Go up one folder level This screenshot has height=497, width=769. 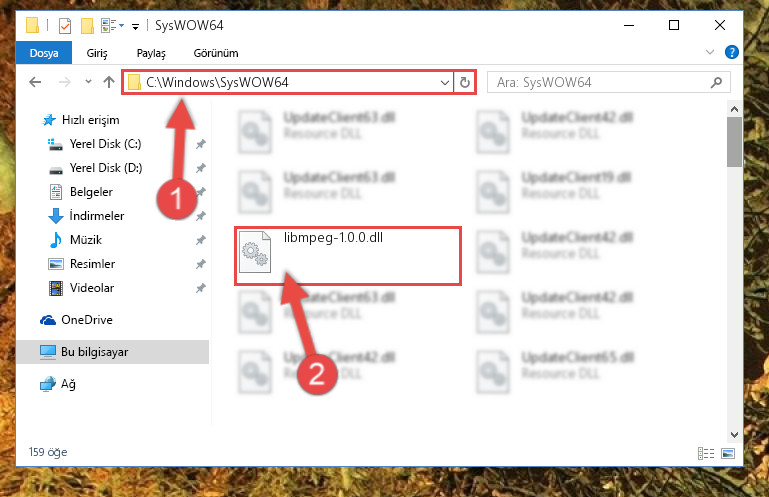tap(109, 82)
